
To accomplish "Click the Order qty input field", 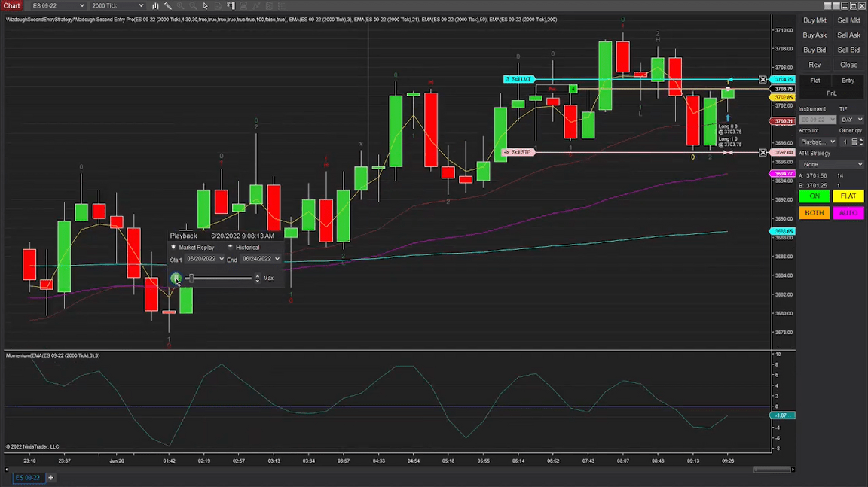I will (x=845, y=142).
